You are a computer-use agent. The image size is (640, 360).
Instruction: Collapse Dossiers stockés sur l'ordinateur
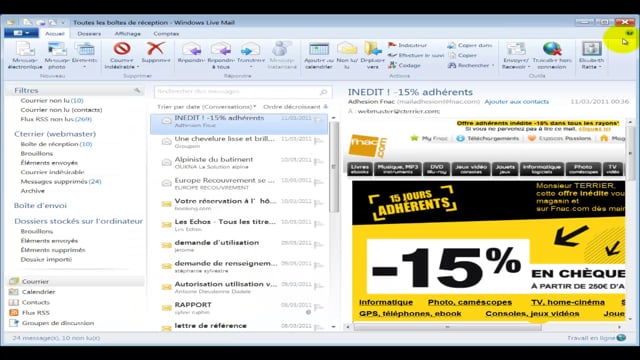coord(78,221)
